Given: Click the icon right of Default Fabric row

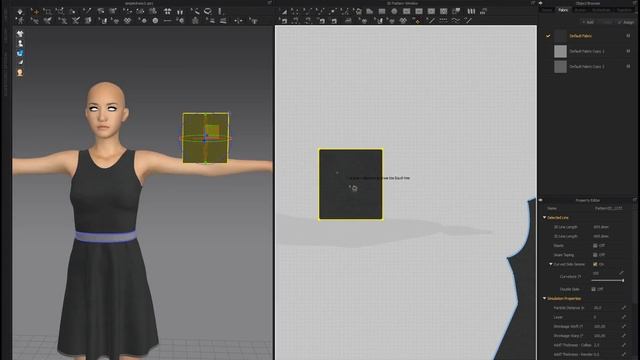Looking at the screenshot, I should (628, 36).
